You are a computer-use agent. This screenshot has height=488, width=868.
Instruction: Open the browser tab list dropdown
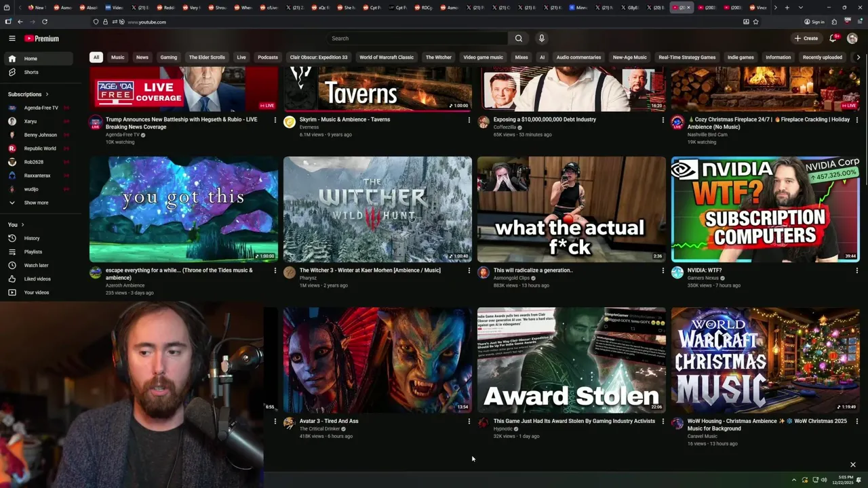800,7
